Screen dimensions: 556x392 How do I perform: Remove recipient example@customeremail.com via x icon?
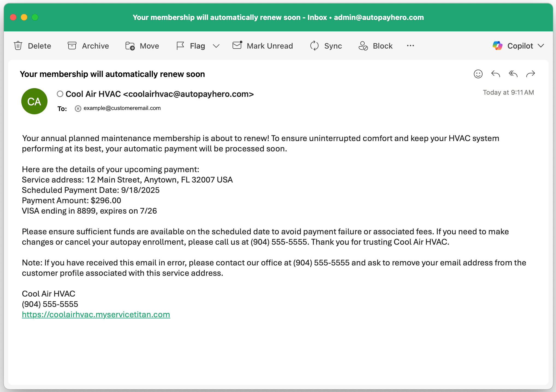click(x=78, y=109)
